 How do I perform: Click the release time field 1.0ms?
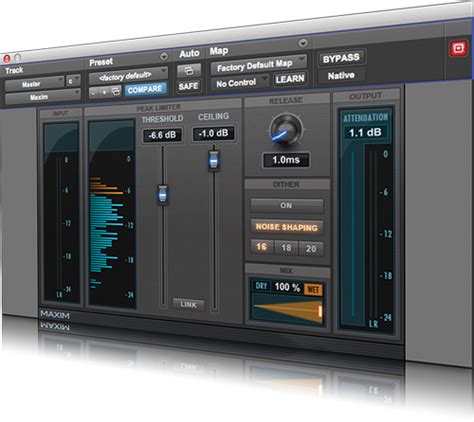286,160
